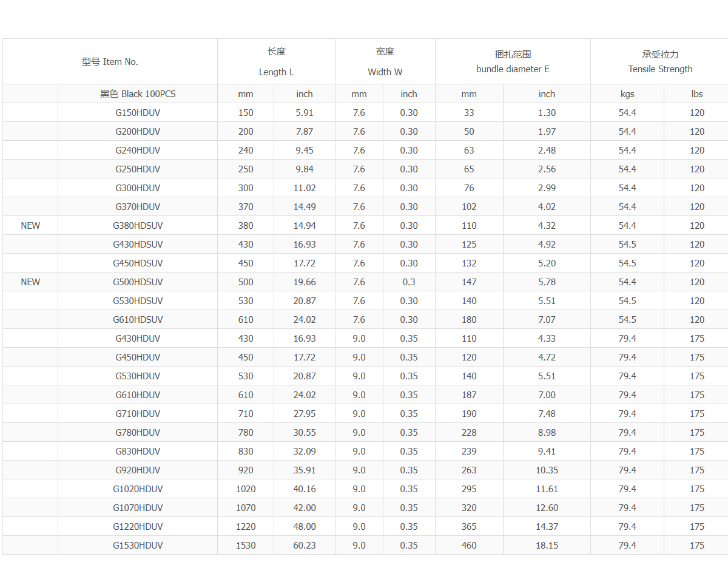Select the G240HDUV item number cell
728x582 pixels.
click(x=138, y=151)
